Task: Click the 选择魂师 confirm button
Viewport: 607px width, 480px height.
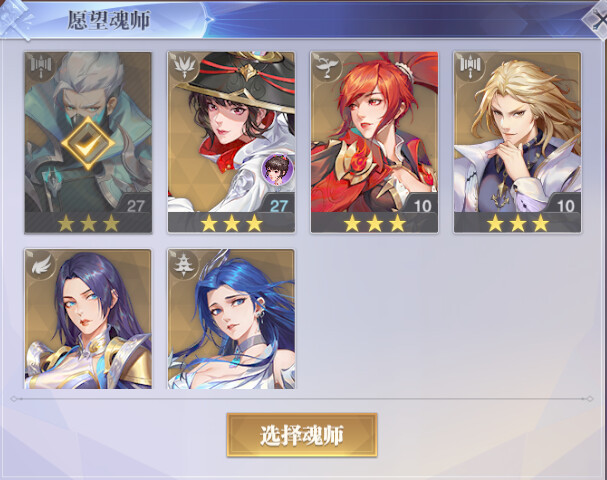Action: 302,435
